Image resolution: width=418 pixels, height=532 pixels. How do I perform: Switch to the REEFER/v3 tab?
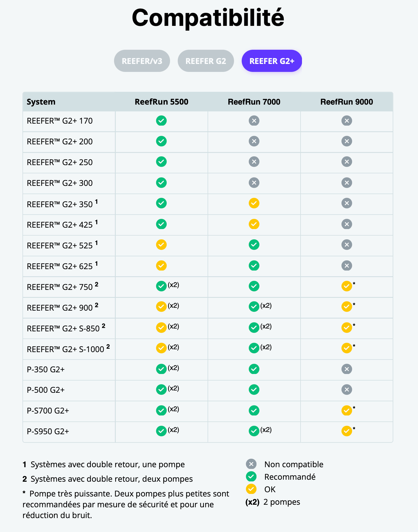[142, 61]
